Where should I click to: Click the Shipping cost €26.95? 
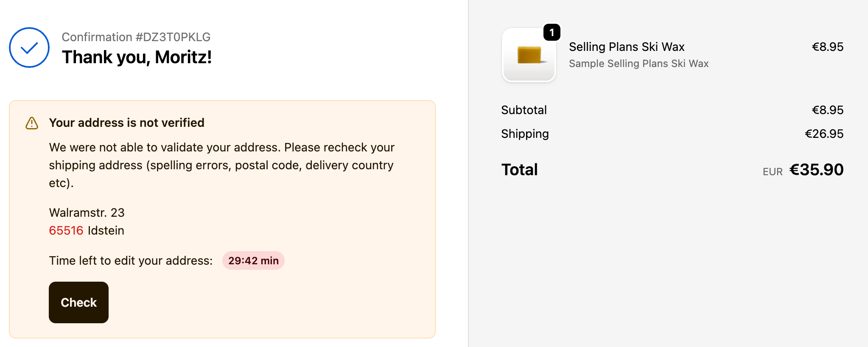tap(824, 134)
